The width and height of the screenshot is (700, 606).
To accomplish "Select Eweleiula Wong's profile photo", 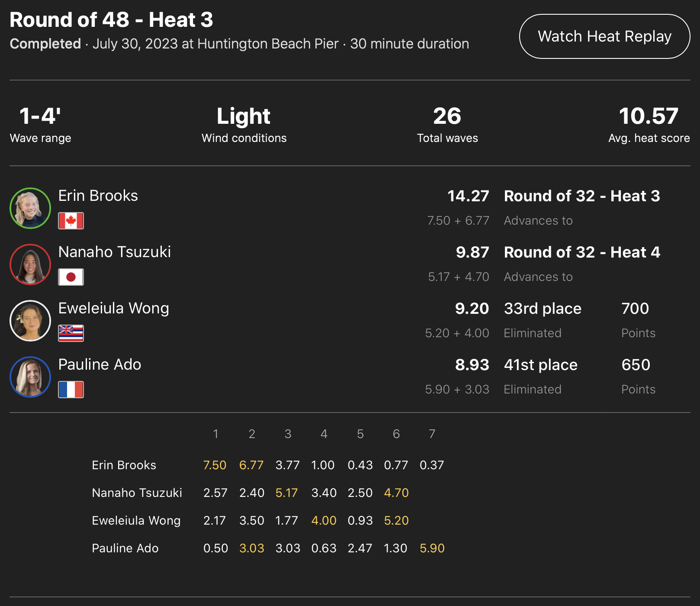I will 30,321.
